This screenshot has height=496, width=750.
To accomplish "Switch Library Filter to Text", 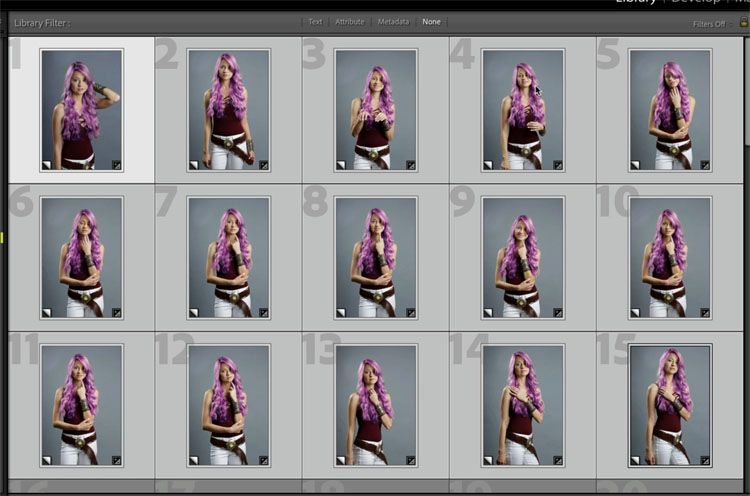I will coord(315,22).
